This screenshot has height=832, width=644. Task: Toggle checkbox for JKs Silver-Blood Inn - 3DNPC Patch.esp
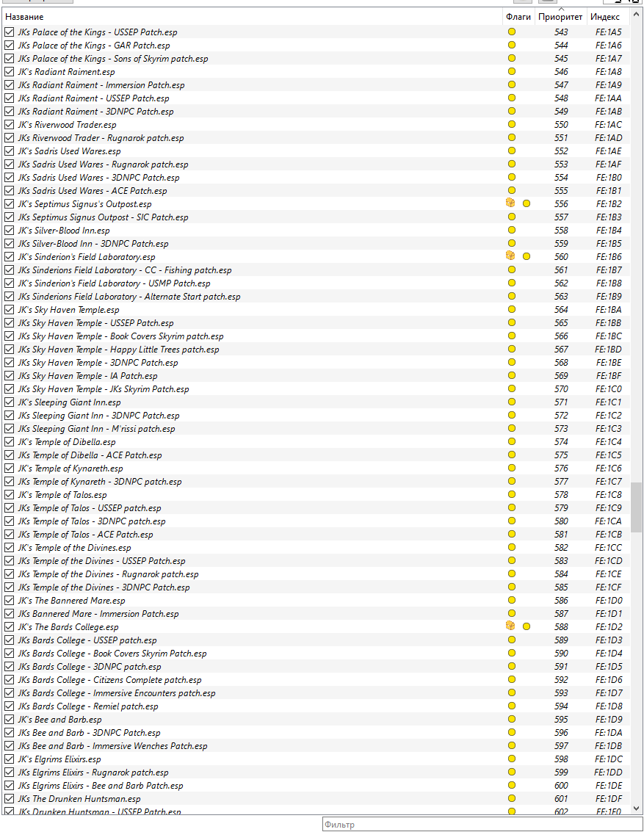click(9, 244)
